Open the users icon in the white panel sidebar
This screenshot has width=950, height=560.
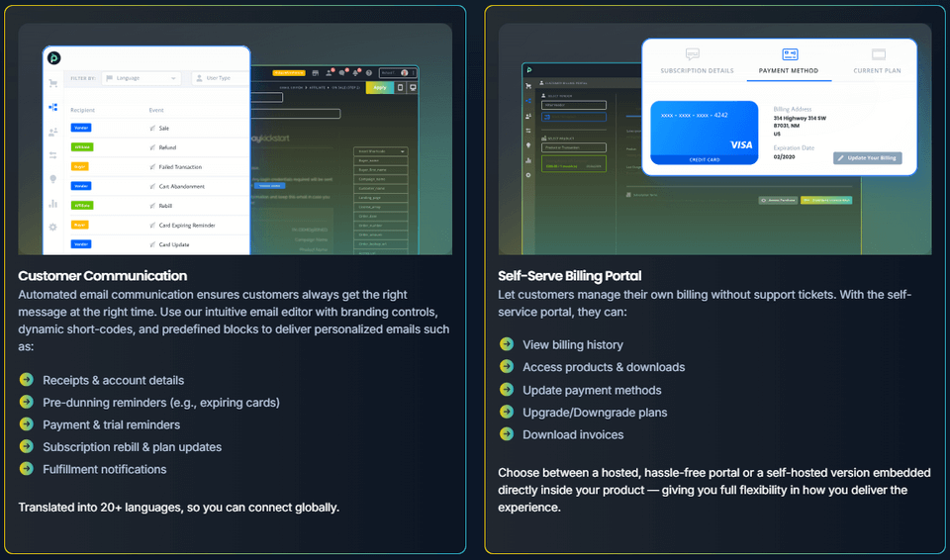coord(53,131)
